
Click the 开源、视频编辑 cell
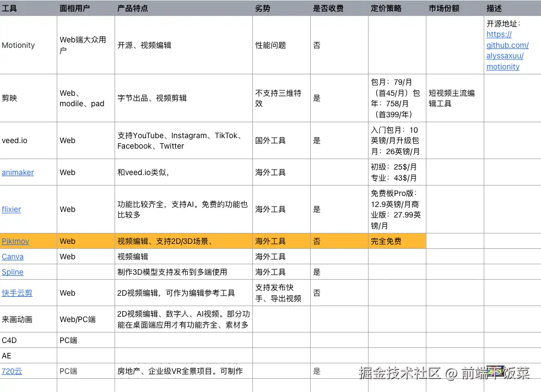[183, 45]
